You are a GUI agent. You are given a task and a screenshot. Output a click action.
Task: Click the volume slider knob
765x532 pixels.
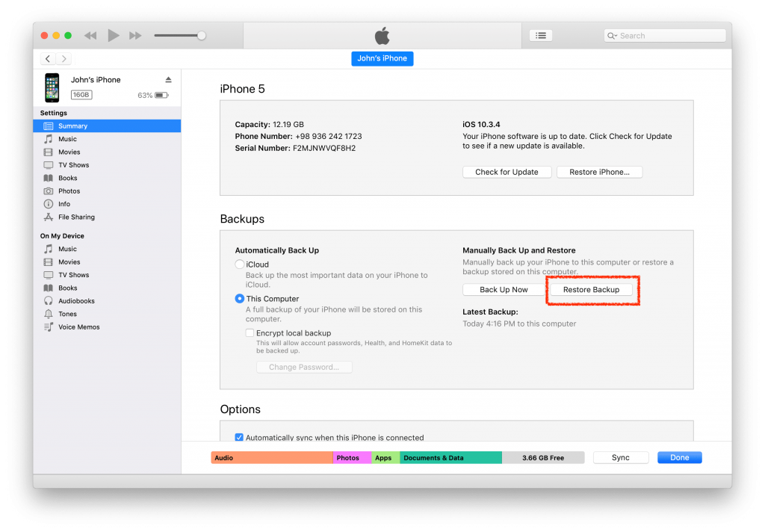click(x=201, y=36)
